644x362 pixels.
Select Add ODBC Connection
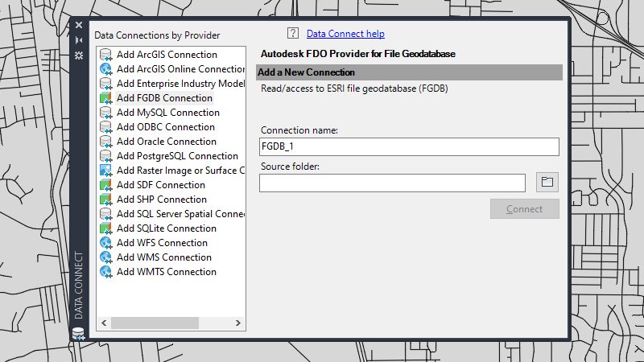pyautogui.click(x=166, y=127)
